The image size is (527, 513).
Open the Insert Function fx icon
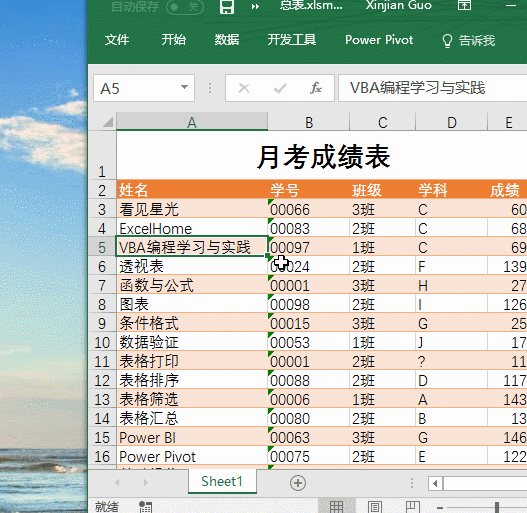[x=316, y=88]
